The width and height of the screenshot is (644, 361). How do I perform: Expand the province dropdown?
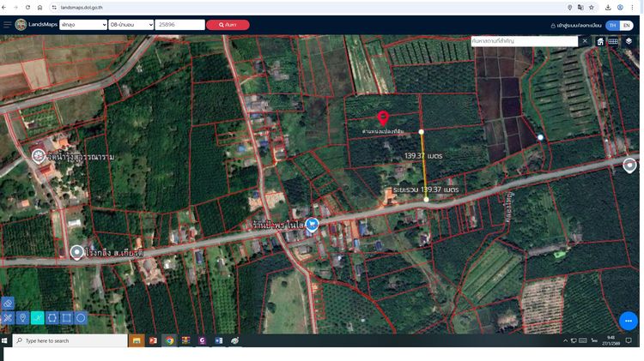click(x=83, y=25)
